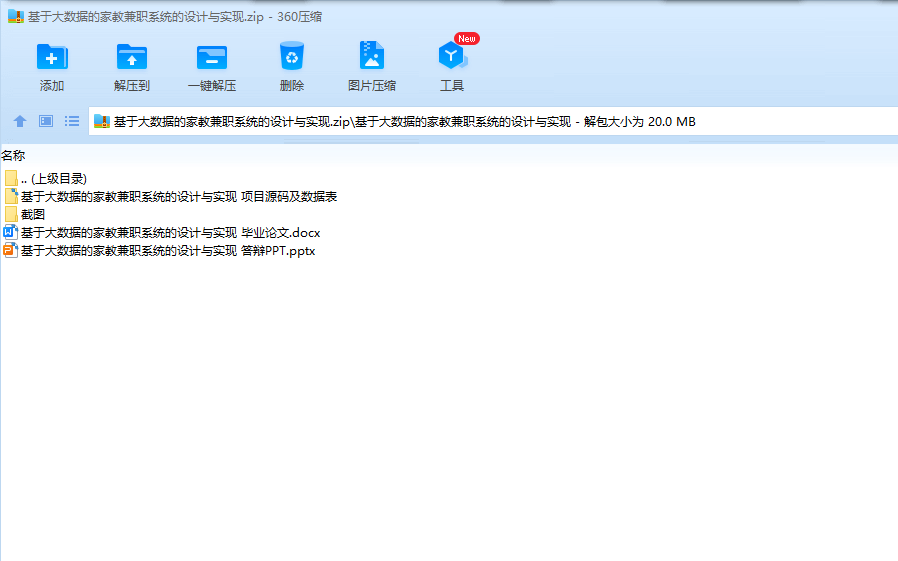The height and width of the screenshot is (561, 898).
Task: Select the 项目源码及数据表 folder
Action: 170,196
